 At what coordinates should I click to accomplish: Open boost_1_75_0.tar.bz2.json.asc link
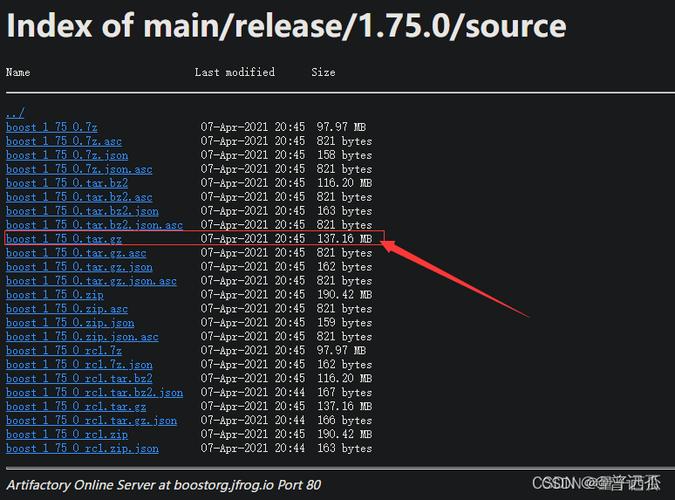[x=94, y=225]
